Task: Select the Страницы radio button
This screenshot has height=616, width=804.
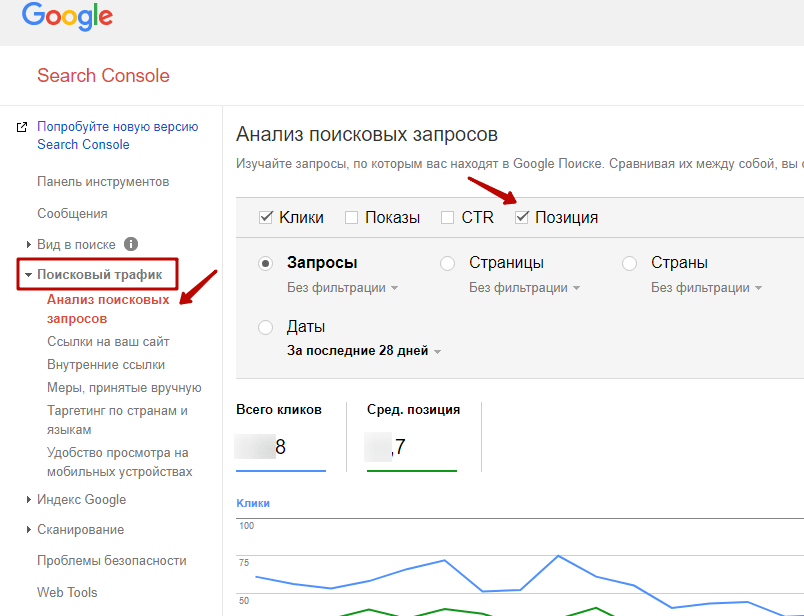Action: point(448,264)
